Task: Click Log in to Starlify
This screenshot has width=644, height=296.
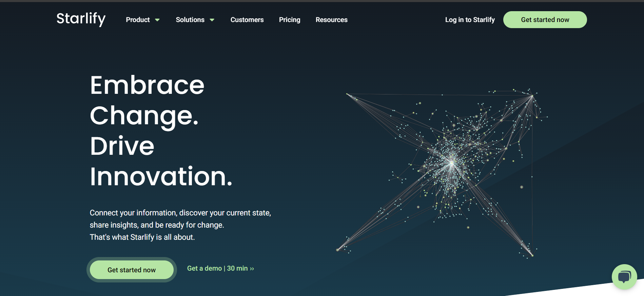Action: pyautogui.click(x=470, y=20)
